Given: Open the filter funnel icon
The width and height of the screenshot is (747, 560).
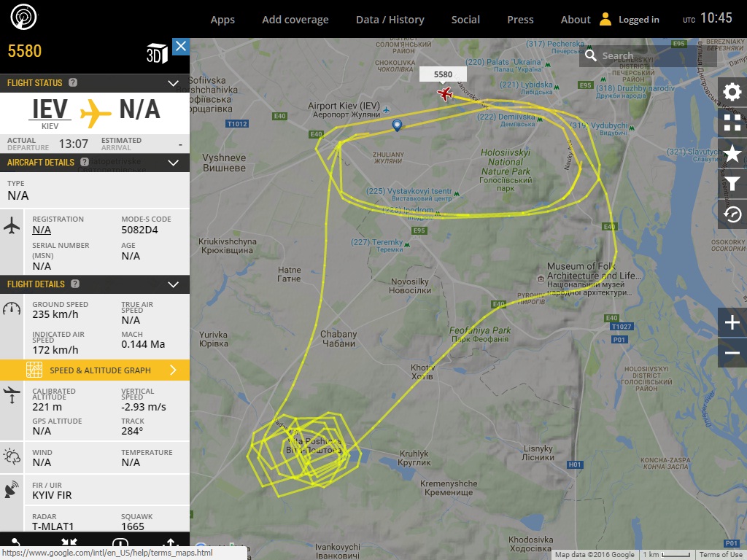Looking at the screenshot, I should pyautogui.click(x=732, y=184).
